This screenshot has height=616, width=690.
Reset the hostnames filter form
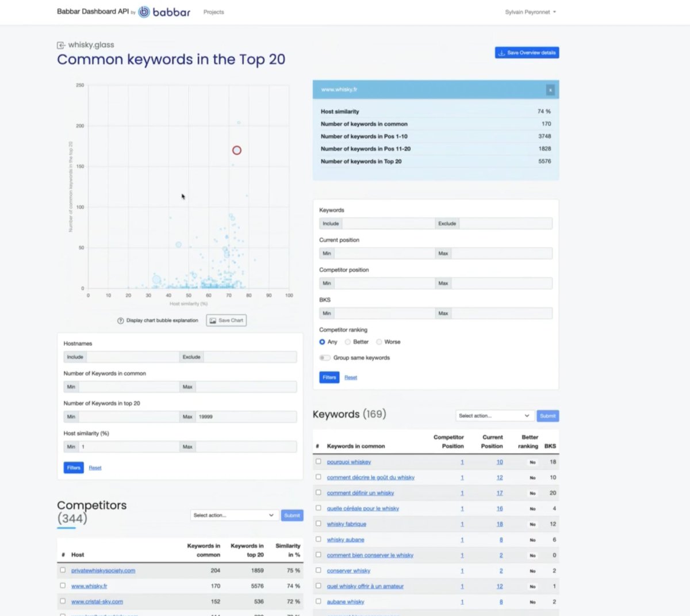(95, 468)
